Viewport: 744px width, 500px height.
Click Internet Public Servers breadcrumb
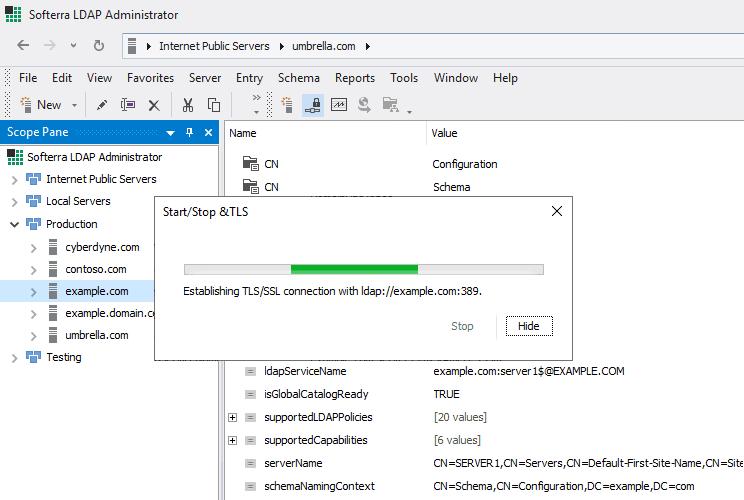point(214,46)
